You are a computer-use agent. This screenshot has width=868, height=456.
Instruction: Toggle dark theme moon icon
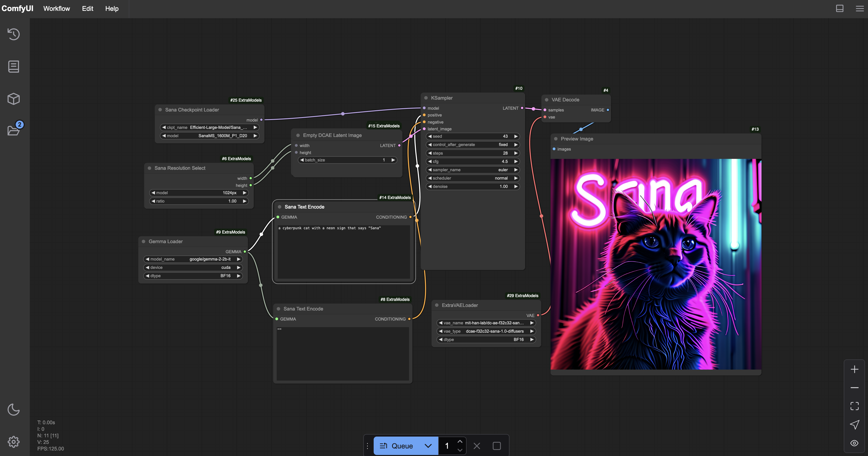point(13,410)
